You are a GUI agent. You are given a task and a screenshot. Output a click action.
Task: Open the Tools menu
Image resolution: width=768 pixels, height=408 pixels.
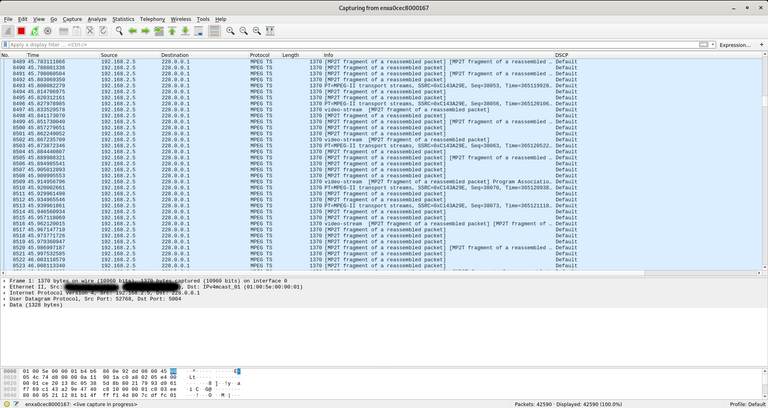[x=203, y=19]
